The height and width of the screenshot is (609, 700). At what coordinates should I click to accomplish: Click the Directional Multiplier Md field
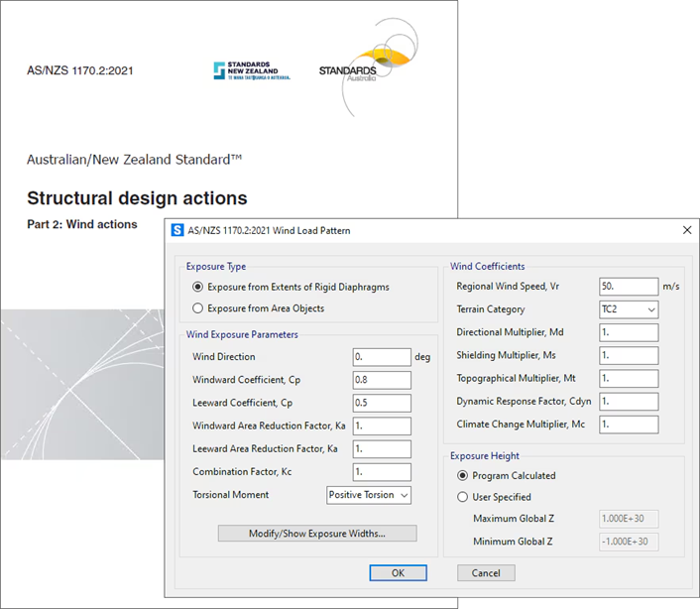[x=629, y=332]
